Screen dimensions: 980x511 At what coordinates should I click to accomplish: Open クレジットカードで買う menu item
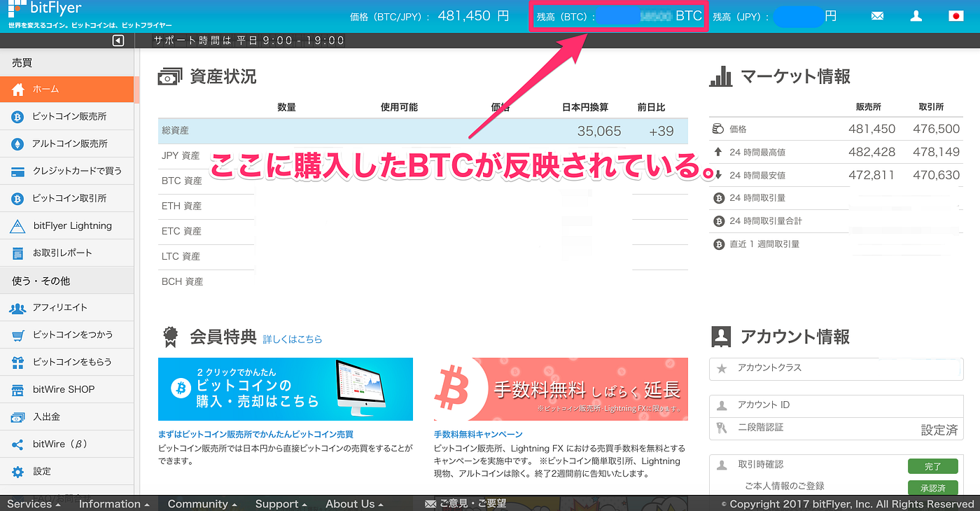pos(66,171)
